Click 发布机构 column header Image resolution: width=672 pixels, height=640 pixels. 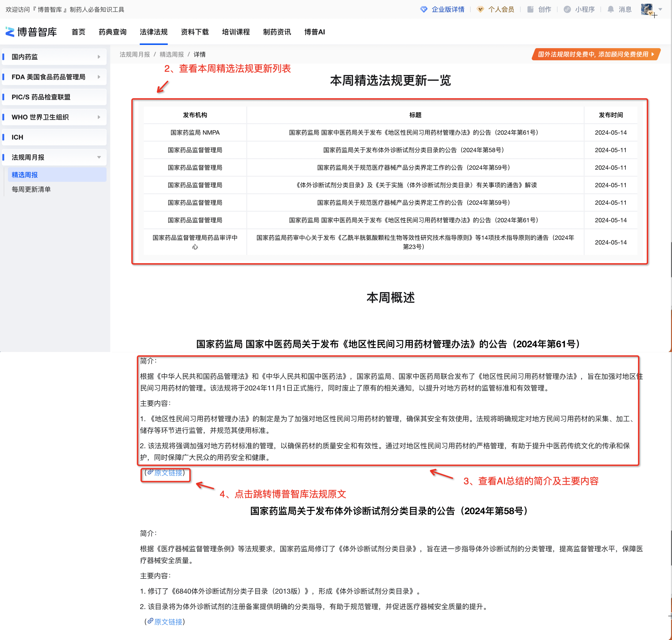[195, 115]
